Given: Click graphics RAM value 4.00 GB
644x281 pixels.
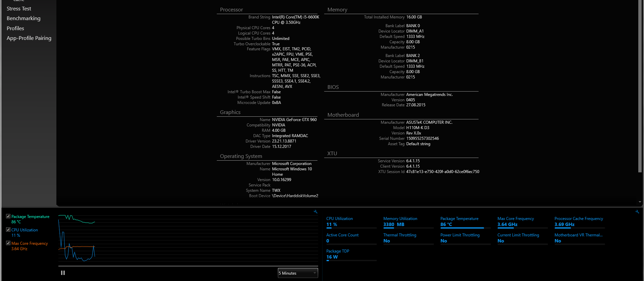Looking at the screenshot, I should tap(279, 130).
